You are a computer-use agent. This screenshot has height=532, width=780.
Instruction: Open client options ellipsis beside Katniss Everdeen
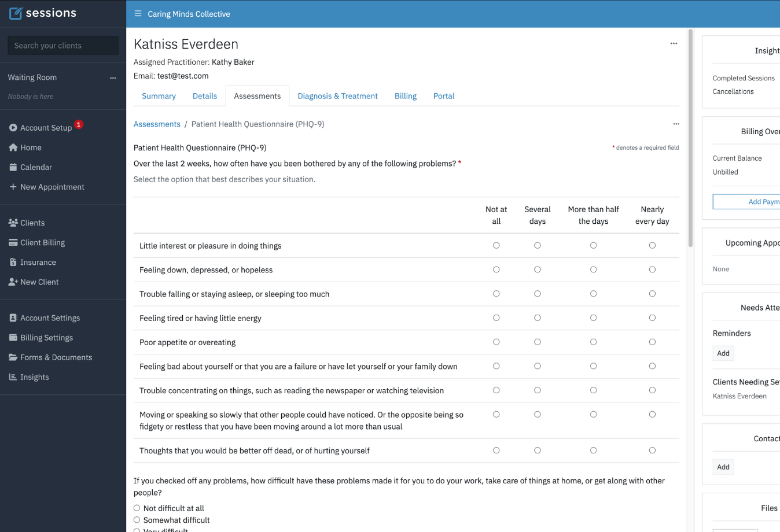[674, 43]
